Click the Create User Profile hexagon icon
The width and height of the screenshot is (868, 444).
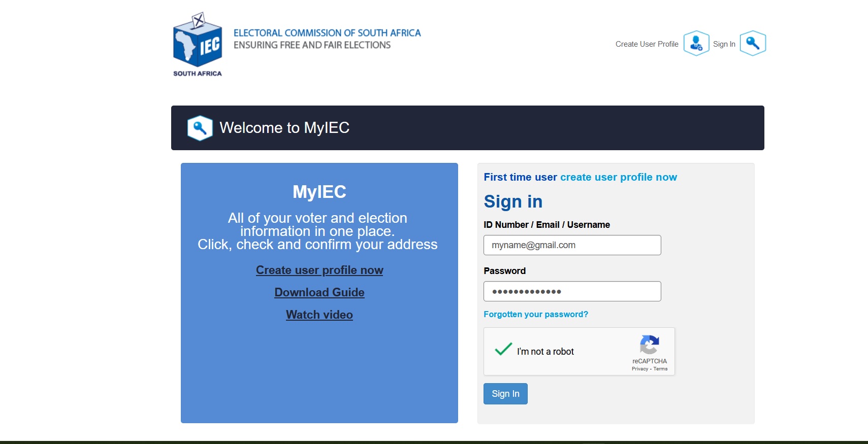click(696, 44)
